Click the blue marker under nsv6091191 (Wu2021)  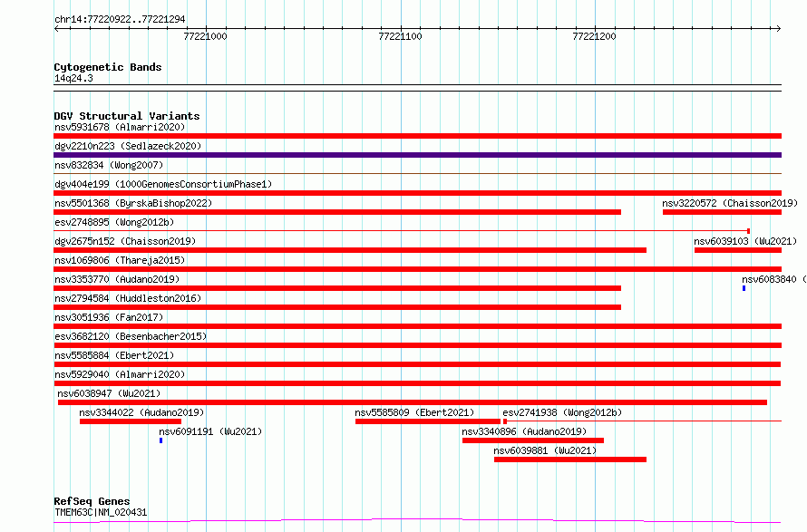(161, 440)
